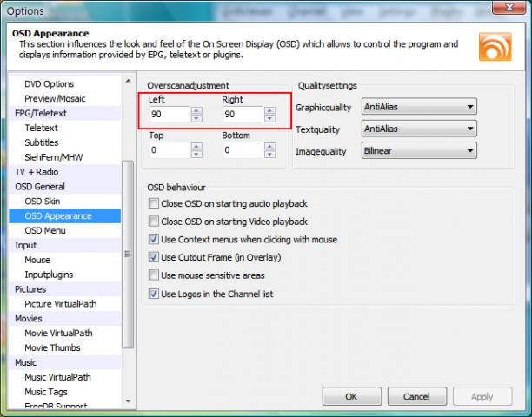Decrease the Right overscan value
The width and height of the screenshot is (532, 417).
click(269, 118)
